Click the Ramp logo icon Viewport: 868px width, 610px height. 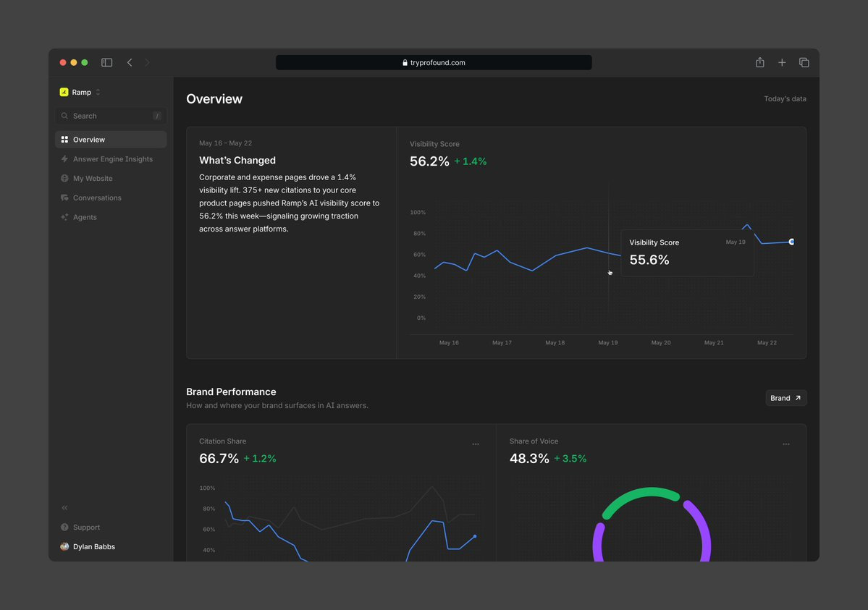click(64, 92)
